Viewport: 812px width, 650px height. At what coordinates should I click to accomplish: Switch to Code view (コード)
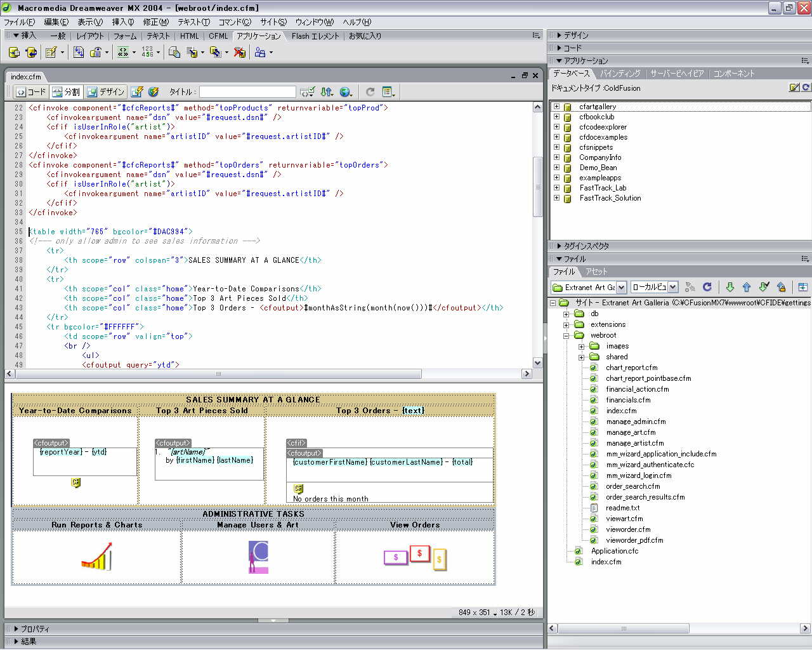point(31,92)
